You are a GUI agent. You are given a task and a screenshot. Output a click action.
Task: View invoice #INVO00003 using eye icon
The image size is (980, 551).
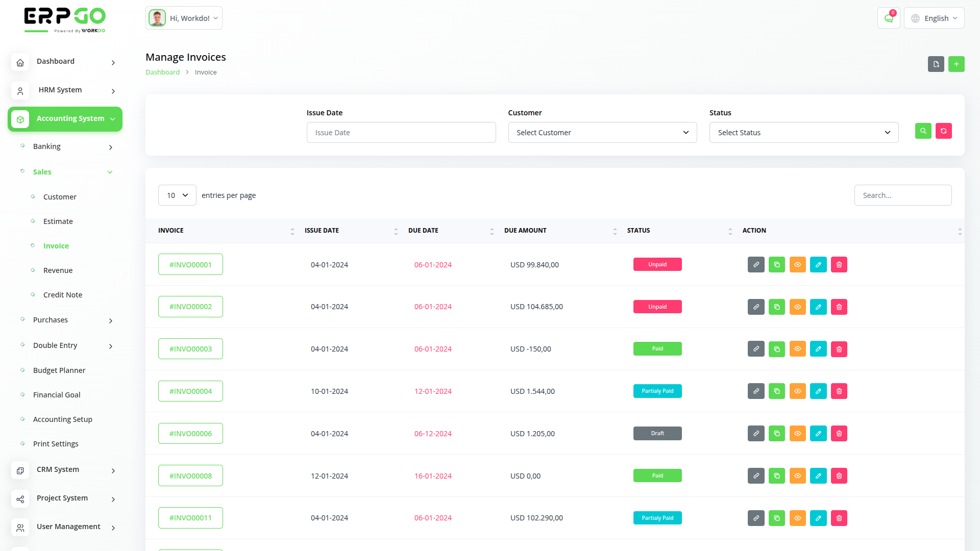(797, 349)
